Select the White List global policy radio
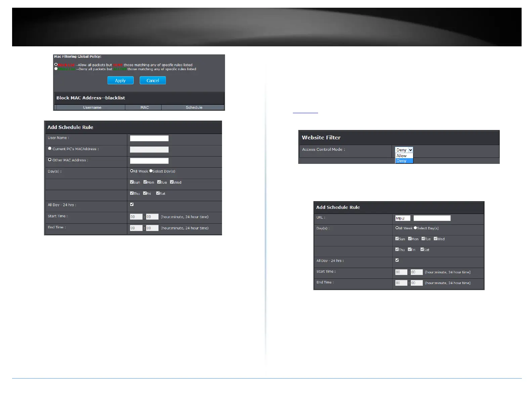The image size is (532, 411). click(x=56, y=68)
